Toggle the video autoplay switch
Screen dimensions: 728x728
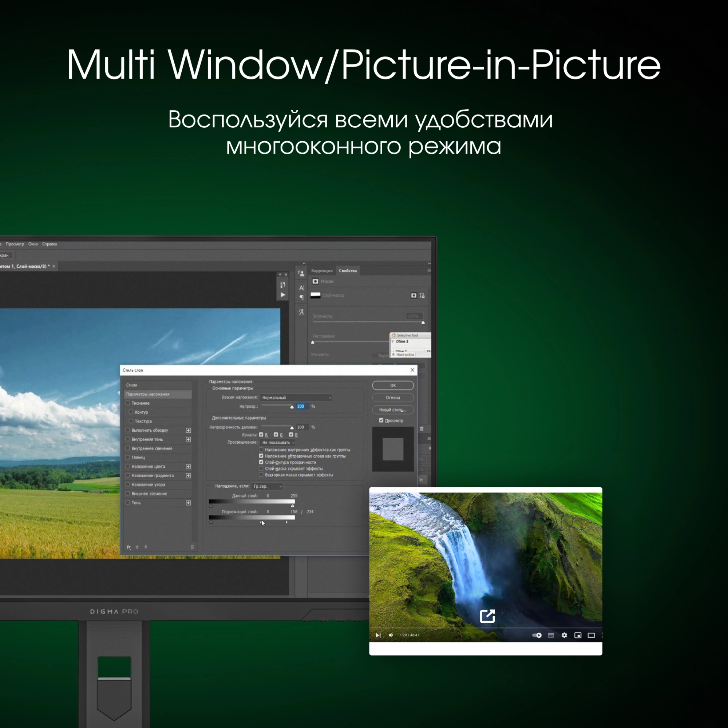537,635
